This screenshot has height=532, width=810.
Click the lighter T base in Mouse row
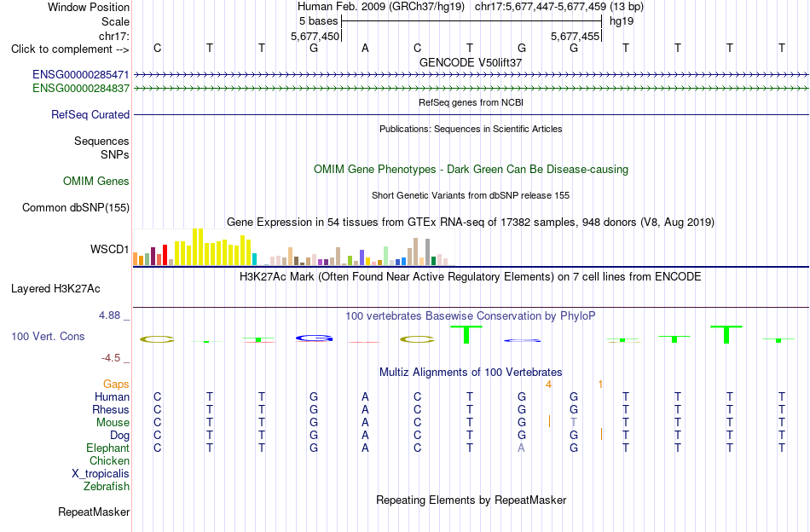pyautogui.click(x=574, y=423)
